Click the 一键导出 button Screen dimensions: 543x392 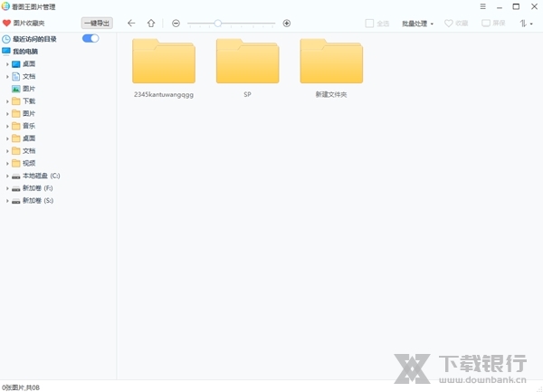point(97,24)
